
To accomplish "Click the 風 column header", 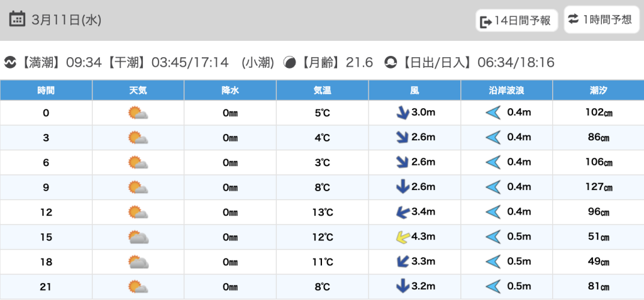I will coord(414,91).
